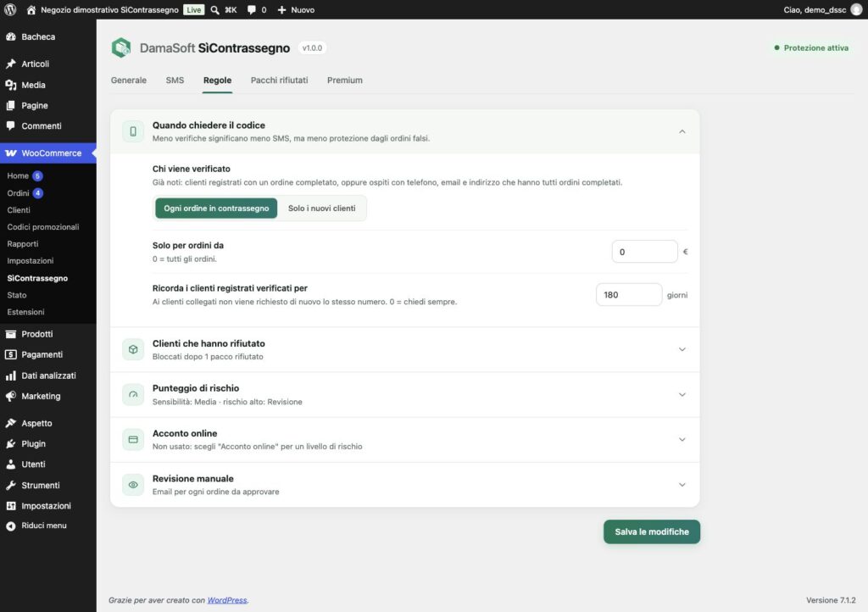
Task: Click the Articoli pin icon
Action: tap(10, 64)
